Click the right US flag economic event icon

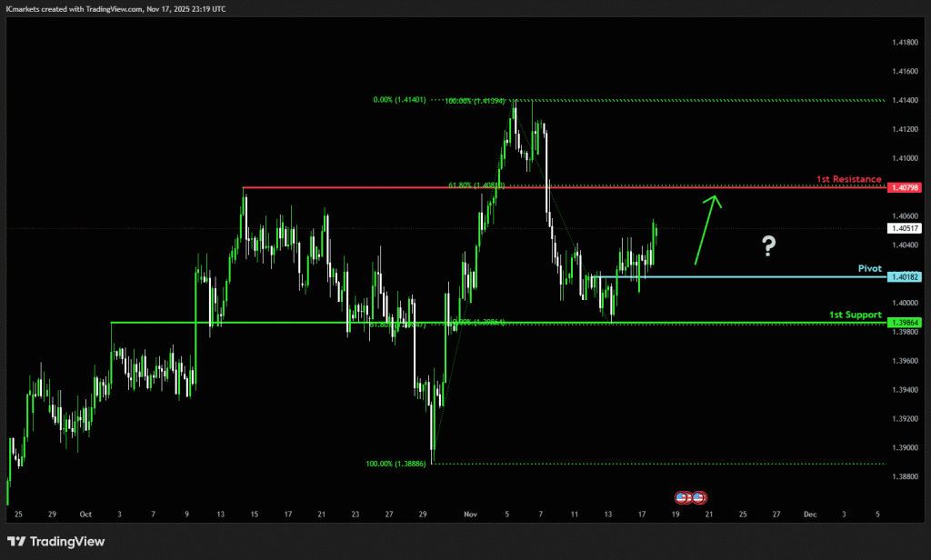(x=698, y=497)
